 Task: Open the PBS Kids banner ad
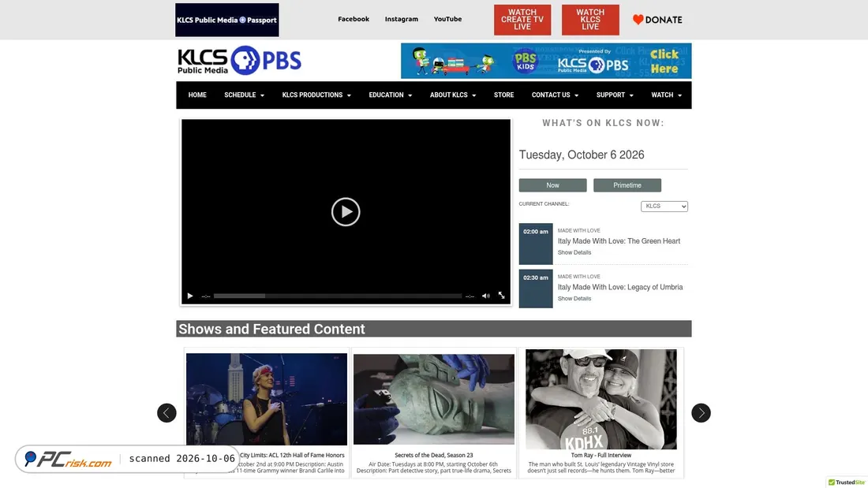546,61
